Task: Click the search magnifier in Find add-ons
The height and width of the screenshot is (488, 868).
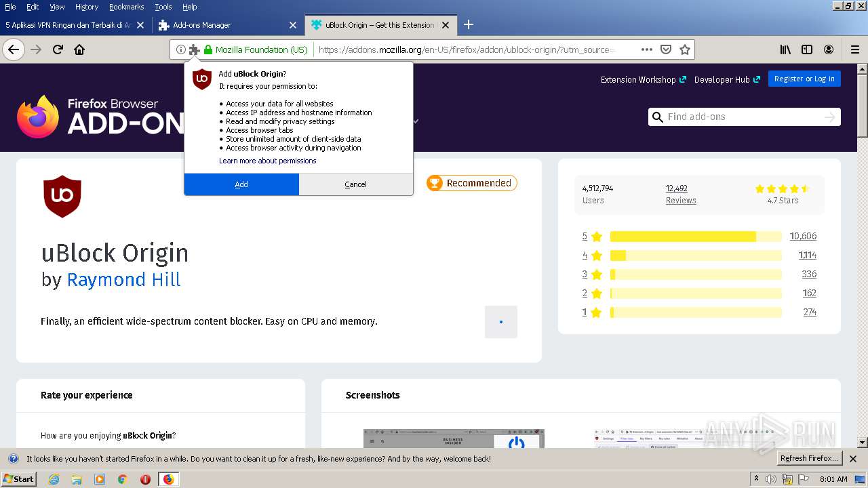Action: pos(657,117)
